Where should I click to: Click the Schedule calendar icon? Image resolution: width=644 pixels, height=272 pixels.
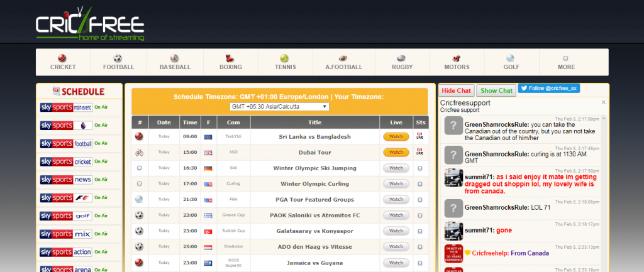click(56, 91)
